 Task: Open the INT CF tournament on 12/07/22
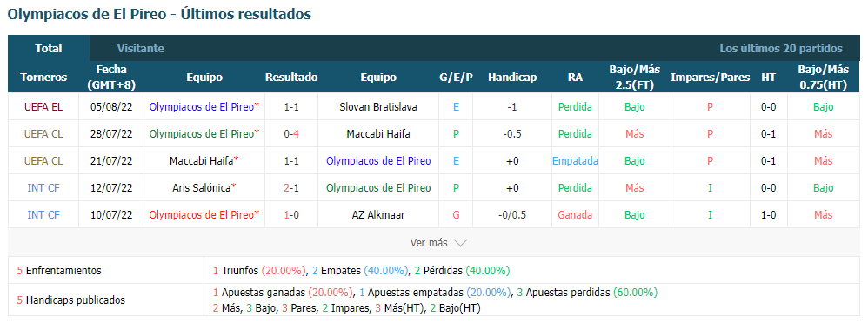(43, 187)
